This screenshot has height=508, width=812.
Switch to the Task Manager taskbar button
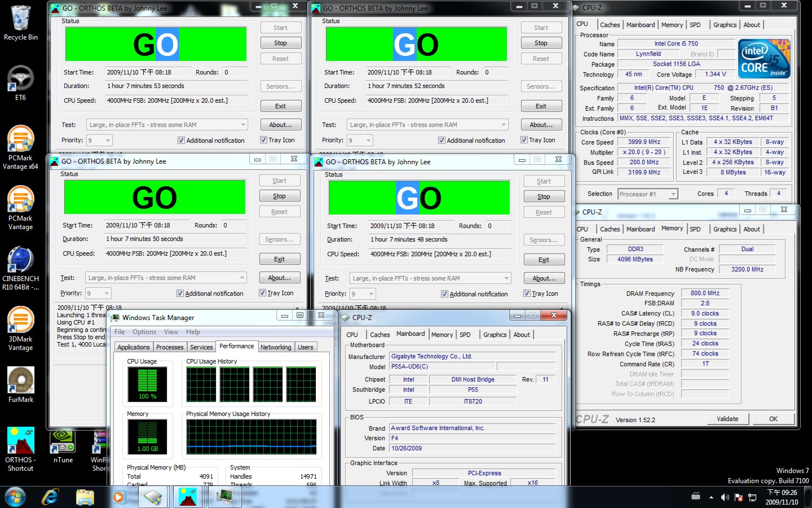[x=224, y=497]
